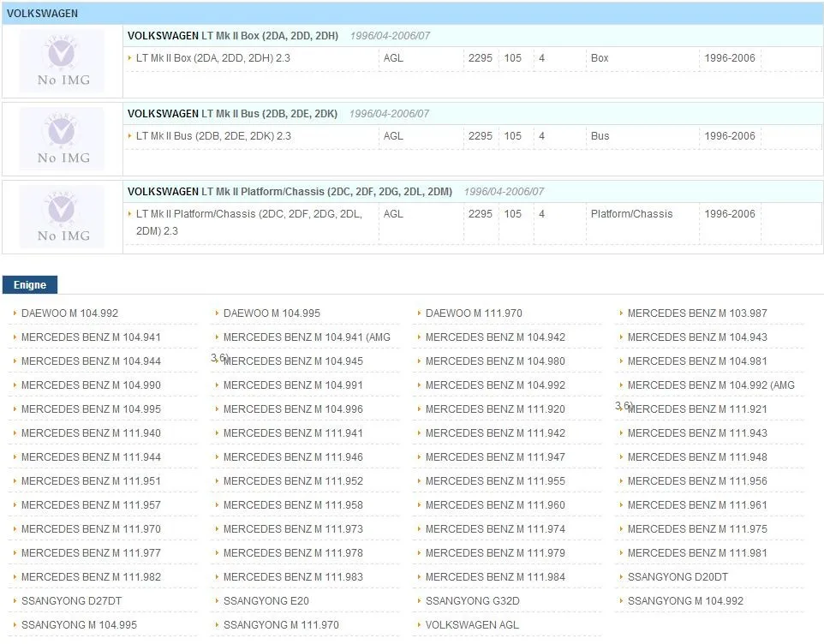Click the VOLKSWAGEN section header bar

pos(412,14)
